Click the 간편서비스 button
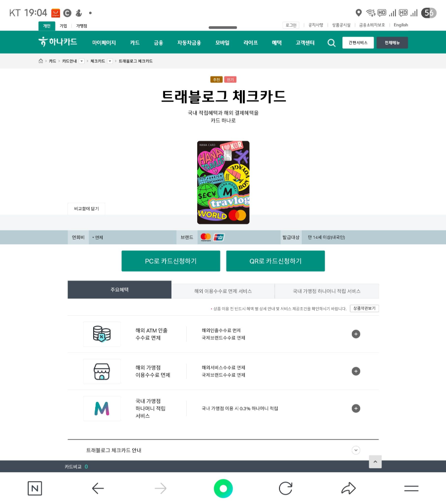This screenshot has width=446, height=504. [x=358, y=43]
